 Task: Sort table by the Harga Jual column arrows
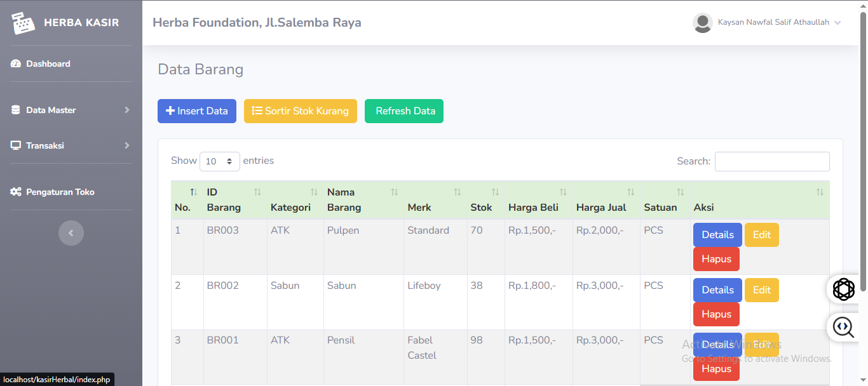coord(630,192)
